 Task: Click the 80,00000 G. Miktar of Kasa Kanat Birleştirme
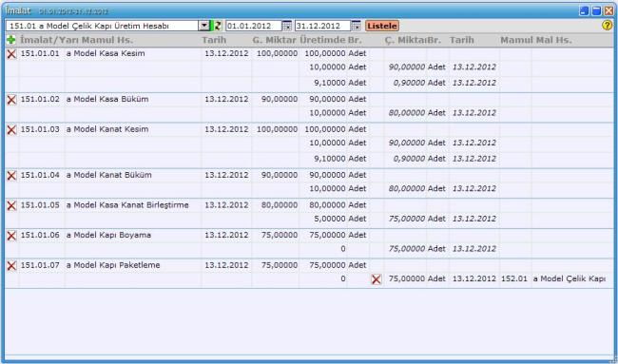280,205
